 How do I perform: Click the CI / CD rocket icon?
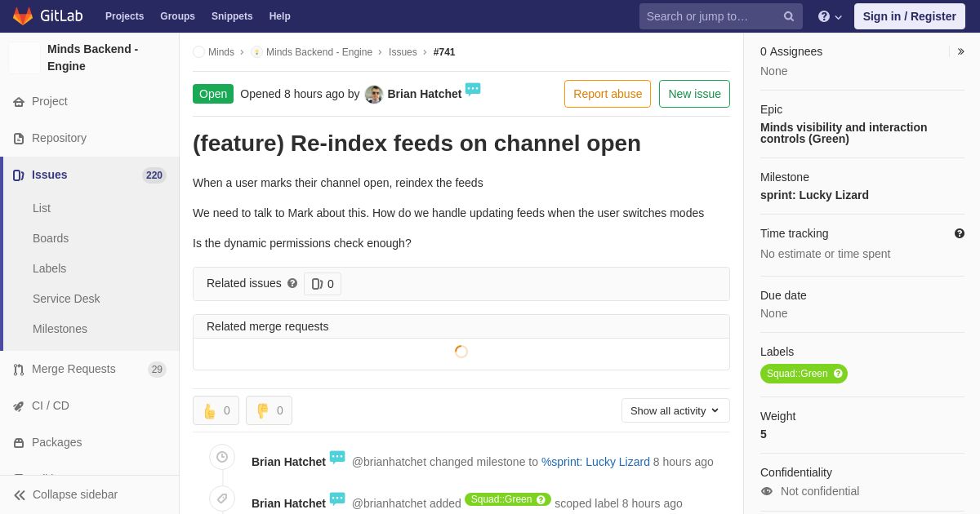[x=19, y=406]
